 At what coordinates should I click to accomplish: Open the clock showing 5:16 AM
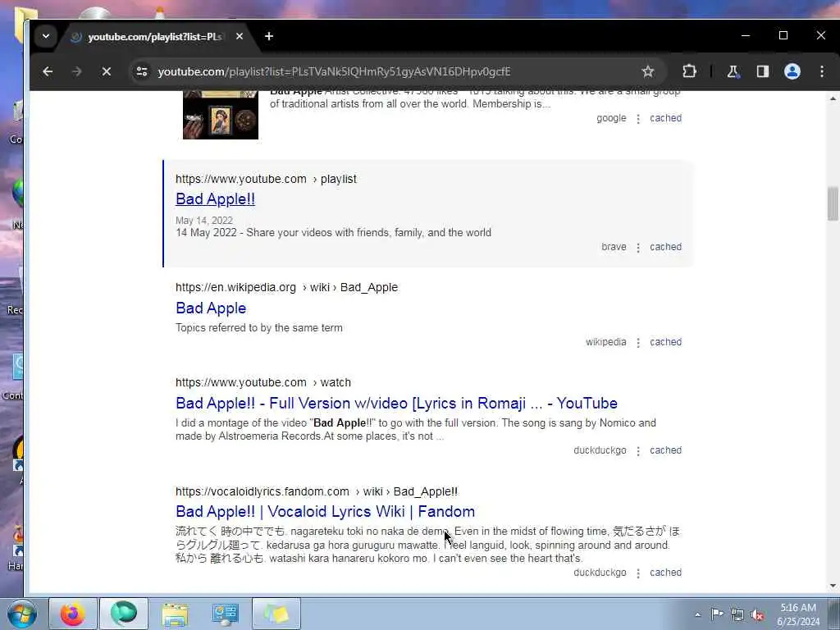[798, 614]
